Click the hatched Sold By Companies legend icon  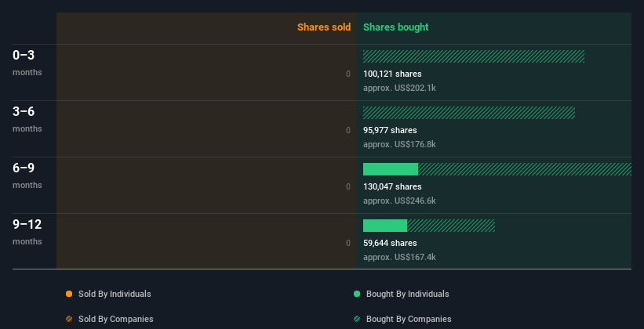[x=69, y=319]
